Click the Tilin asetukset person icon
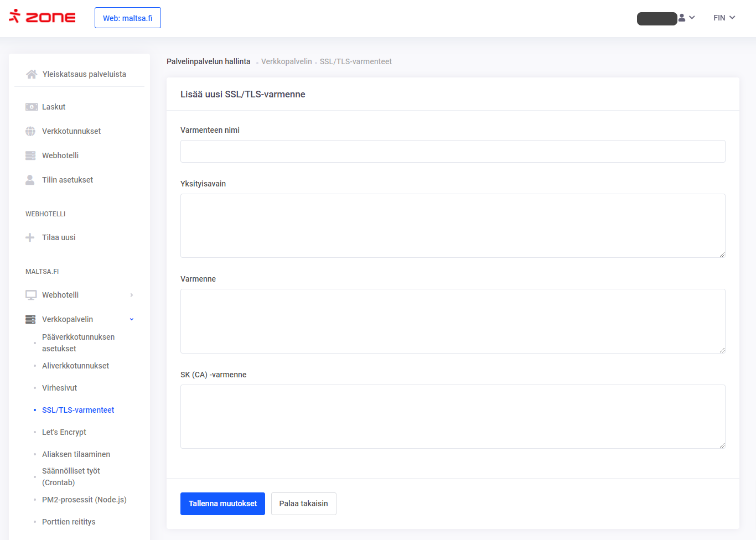The image size is (756, 540). point(30,180)
